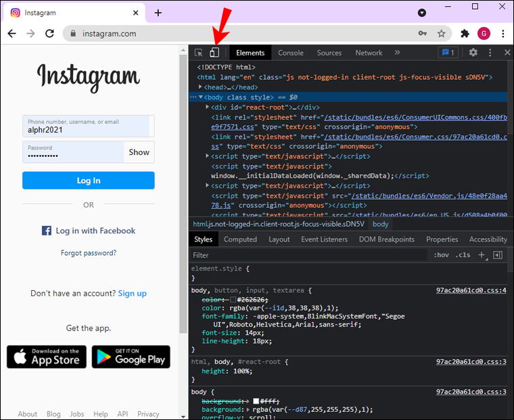Click the padlock site info icon

click(74, 33)
